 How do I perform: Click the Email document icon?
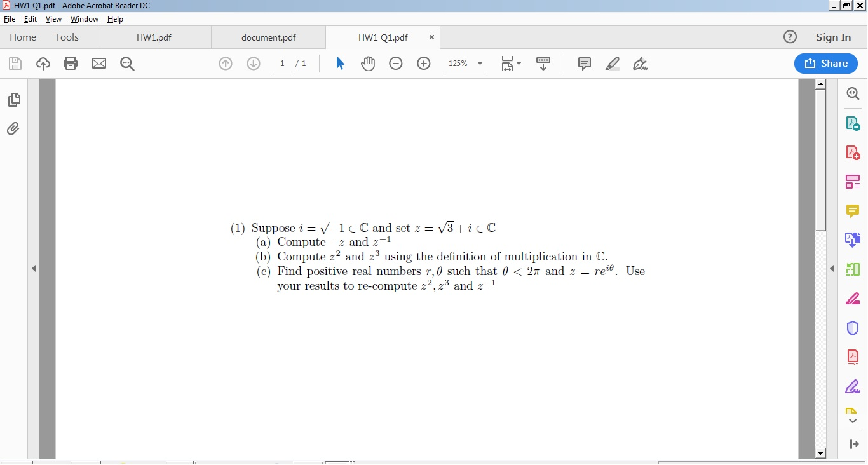(x=98, y=63)
